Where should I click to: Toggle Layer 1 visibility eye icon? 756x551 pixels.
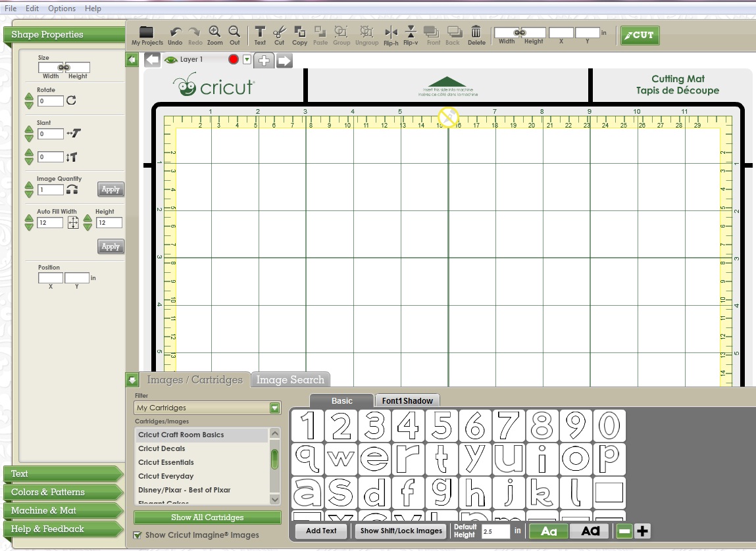172,60
